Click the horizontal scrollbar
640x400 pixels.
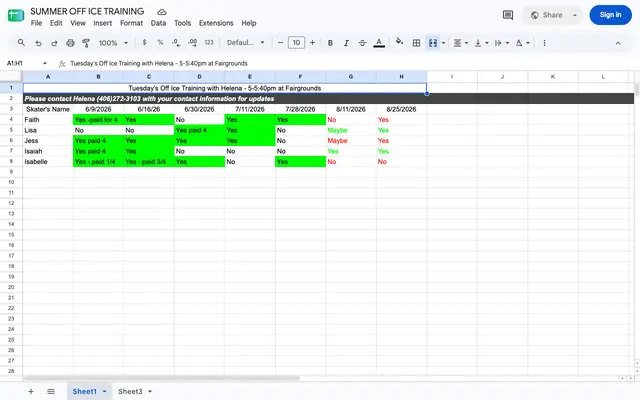point(162,378)
